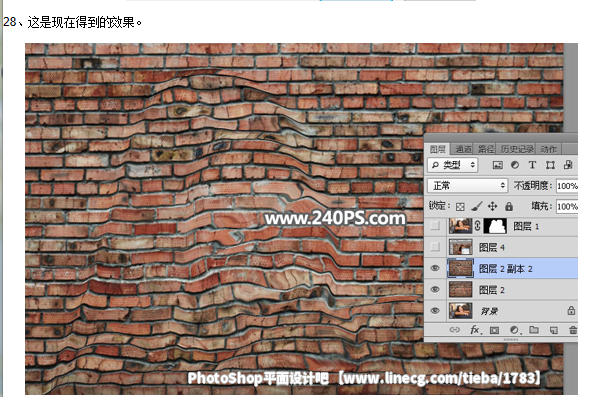Select layer name 图层 1
The image size is (596, 397).
pos(526,226)
